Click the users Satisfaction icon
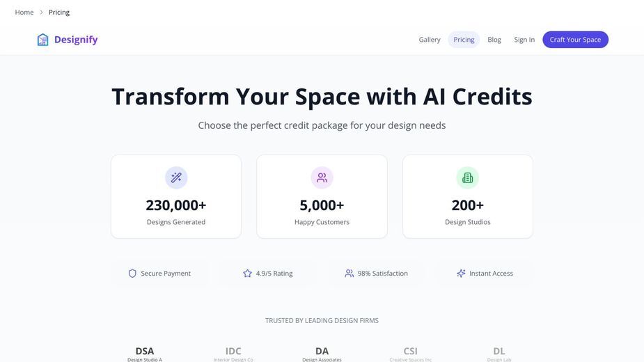This screenshot has width=644, height=362. (x=349, y=274)
